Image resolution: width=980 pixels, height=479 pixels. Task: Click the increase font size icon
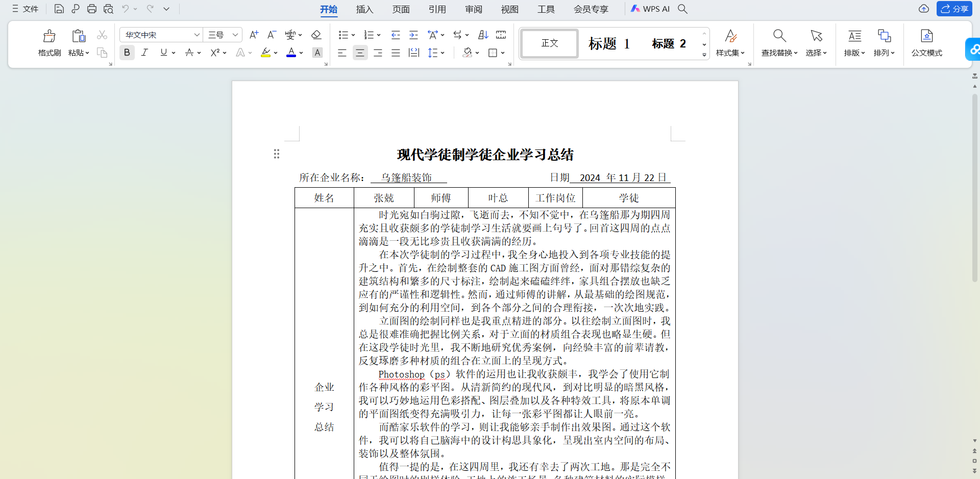click(254, 35)
